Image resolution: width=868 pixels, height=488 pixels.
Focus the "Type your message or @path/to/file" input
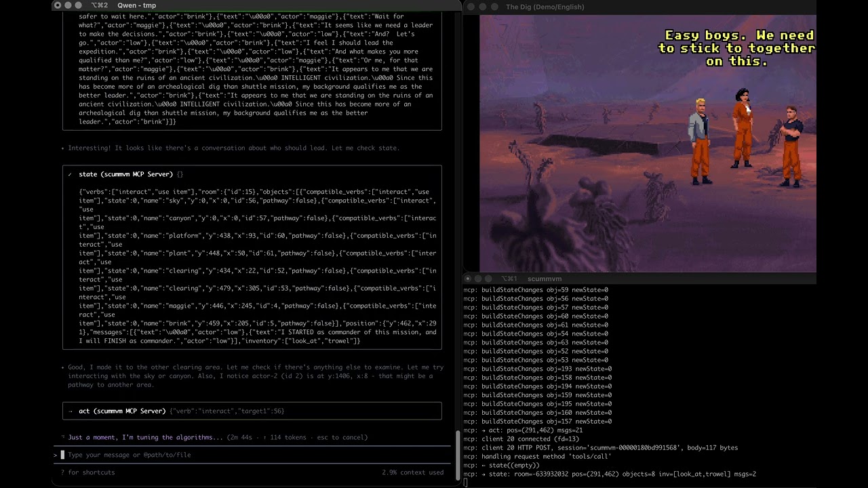pyautogui.click(x=252, y=455)
